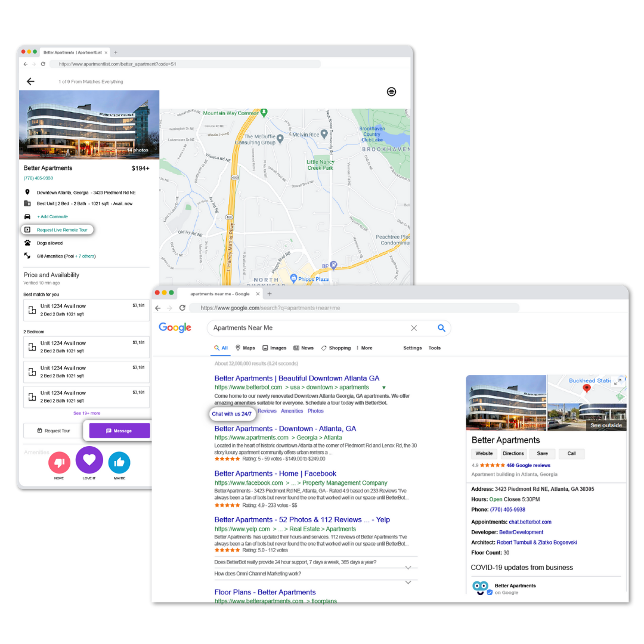This screenshot has height=644, width=644.
Task: Switch to the Images search tab
Action: 274,348
